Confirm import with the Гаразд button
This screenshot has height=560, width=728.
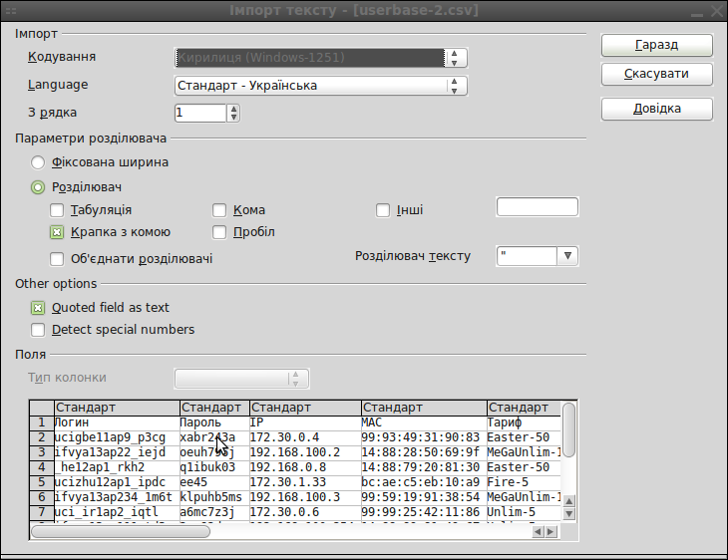656,45
